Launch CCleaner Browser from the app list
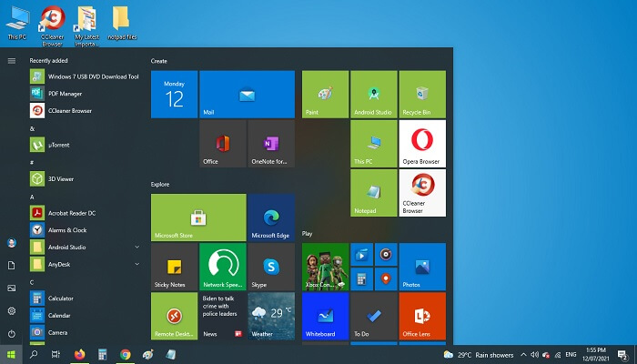 [85, 110]
